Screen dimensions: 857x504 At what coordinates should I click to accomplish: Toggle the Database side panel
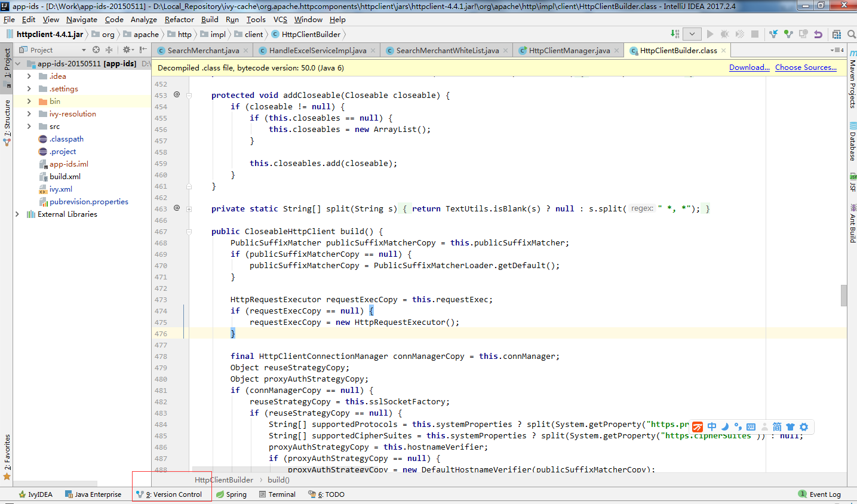pos(852,142)
